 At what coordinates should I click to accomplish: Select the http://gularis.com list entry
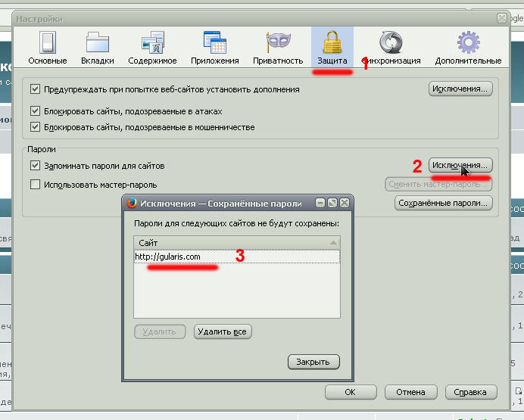(167, 257)
